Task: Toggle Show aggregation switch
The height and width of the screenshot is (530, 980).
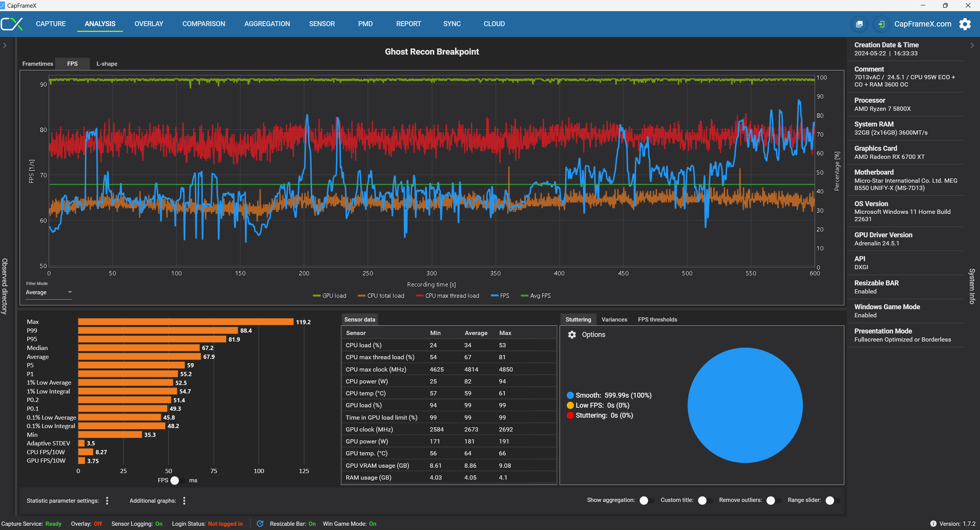Action: 646,500
